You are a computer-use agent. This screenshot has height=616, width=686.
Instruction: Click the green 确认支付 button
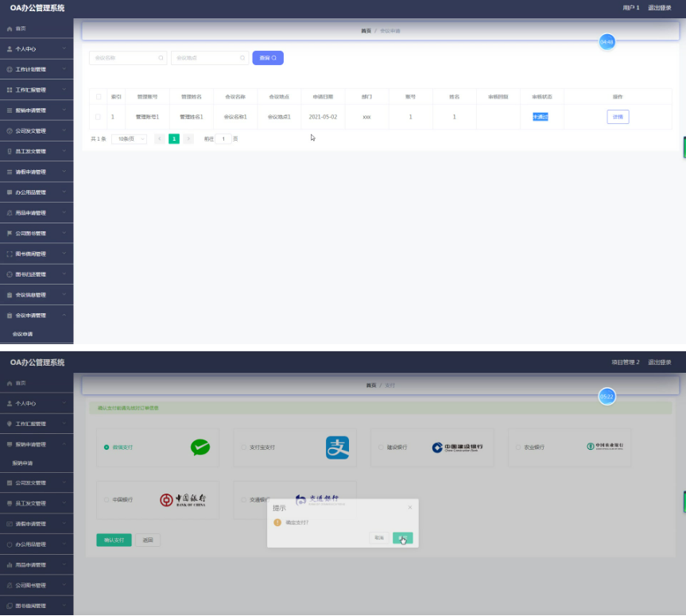(x=114, y=540)
